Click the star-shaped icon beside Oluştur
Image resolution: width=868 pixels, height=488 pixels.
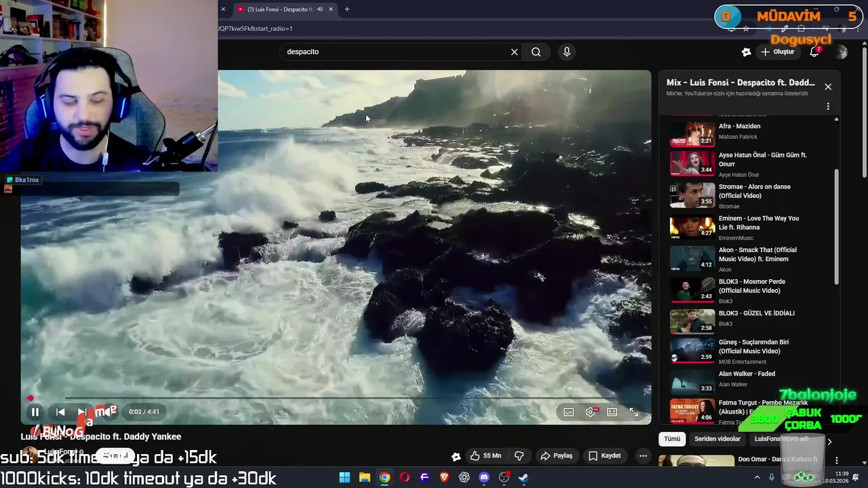[x=746, y=52]
